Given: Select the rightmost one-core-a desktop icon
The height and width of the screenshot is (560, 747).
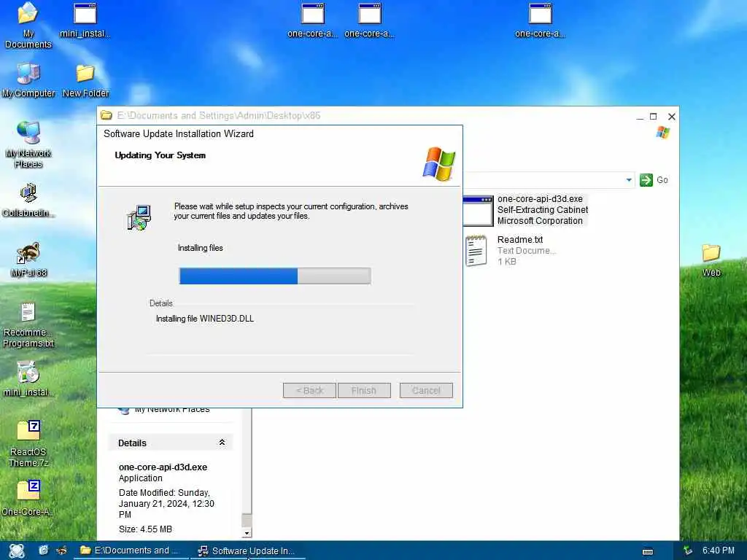Looking at the screenshot, I should click(541, 20).
